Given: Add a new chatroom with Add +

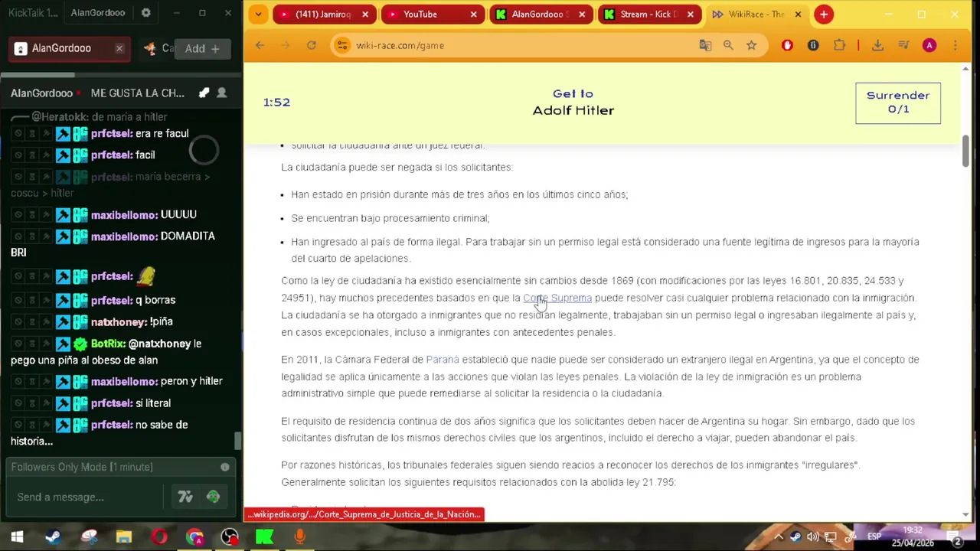Looking at the screenshot, I should tap(202, 48).
